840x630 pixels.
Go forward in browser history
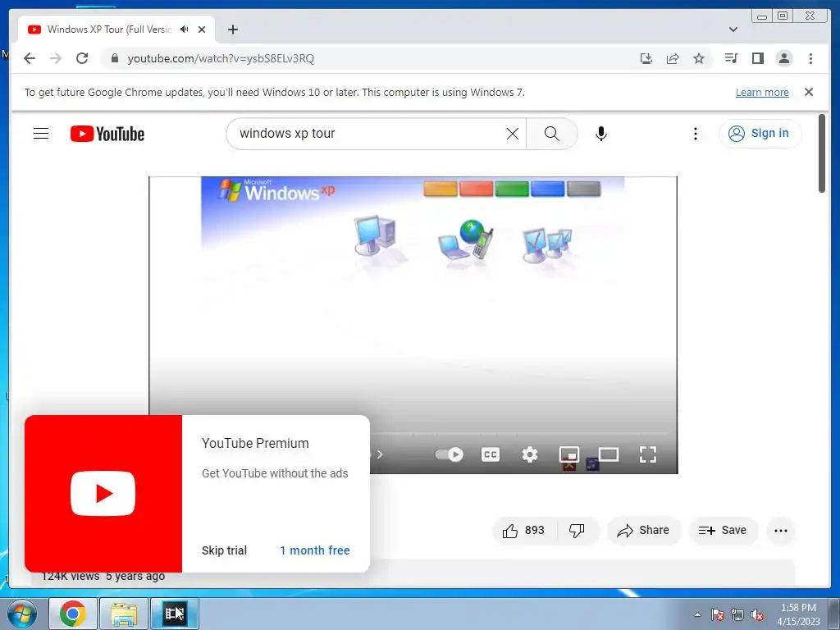coord(56,58)
